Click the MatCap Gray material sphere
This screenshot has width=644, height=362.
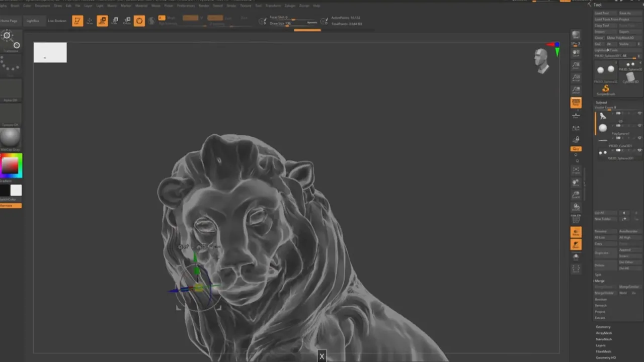pos(10,138)
